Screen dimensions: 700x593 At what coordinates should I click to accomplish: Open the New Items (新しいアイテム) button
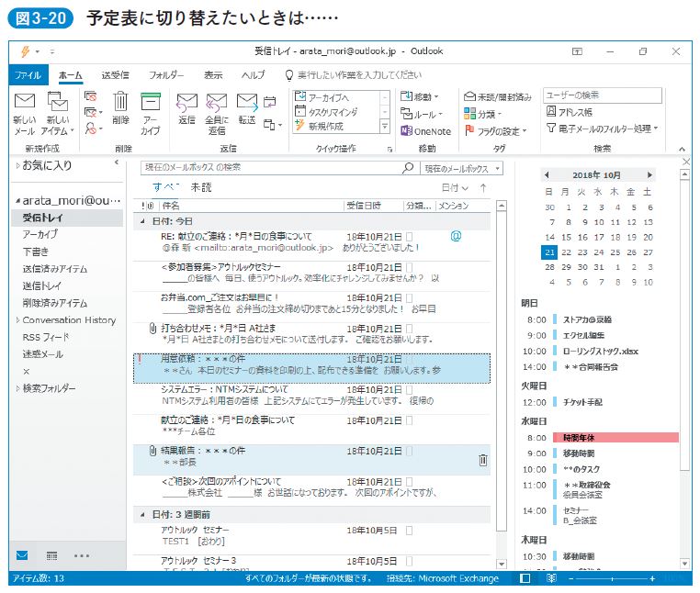[58, 113]
